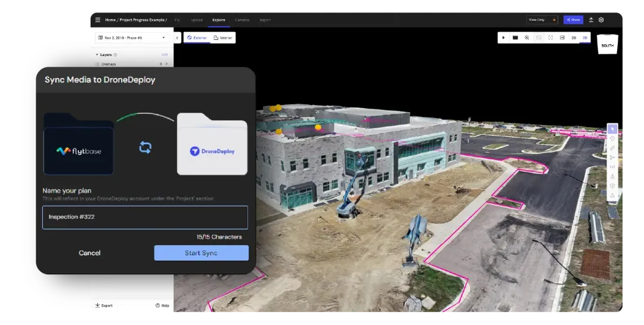Click Cancel in the sync dialog
This screenshot has width=644, height=325.
89,253
